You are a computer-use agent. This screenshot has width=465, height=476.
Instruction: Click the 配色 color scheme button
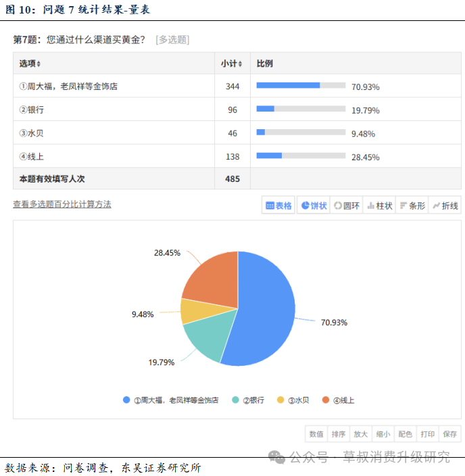pyautogui.click(x=406, y=434)
